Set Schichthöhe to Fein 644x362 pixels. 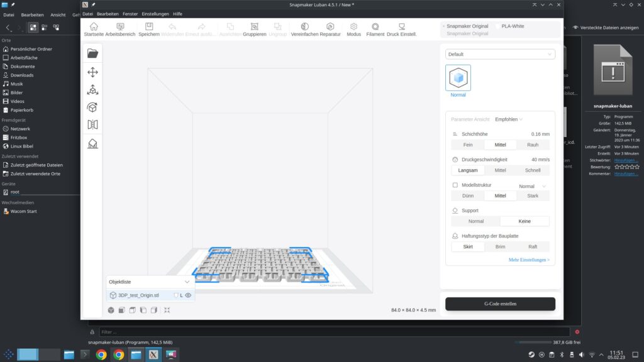[x=468, y=145]
